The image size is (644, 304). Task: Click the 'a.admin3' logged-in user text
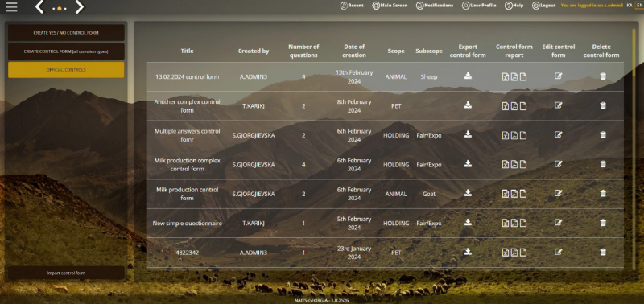(x=613, y=6)
